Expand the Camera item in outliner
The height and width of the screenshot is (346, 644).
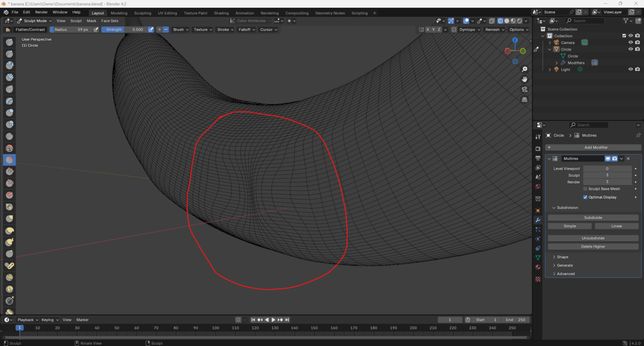click(549, 43)
